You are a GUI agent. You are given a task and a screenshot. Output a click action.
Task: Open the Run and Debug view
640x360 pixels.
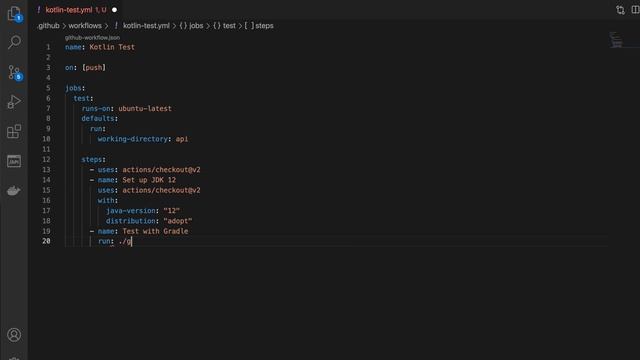(x=14, y=102)
